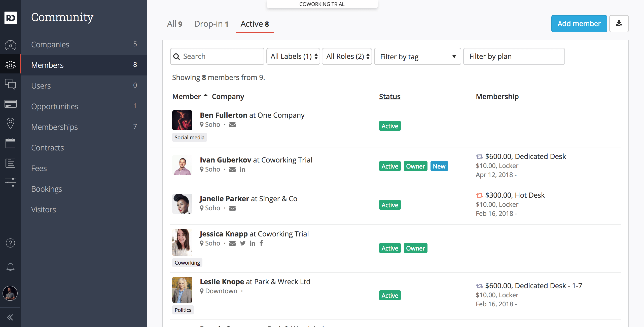Open Companies in the Community menu

coord(84,45)
